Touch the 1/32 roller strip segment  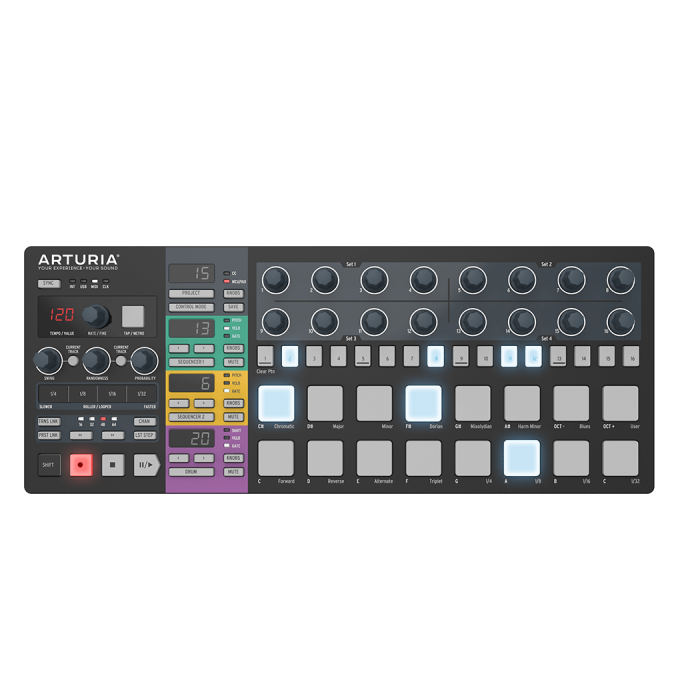tap(141, 394)
